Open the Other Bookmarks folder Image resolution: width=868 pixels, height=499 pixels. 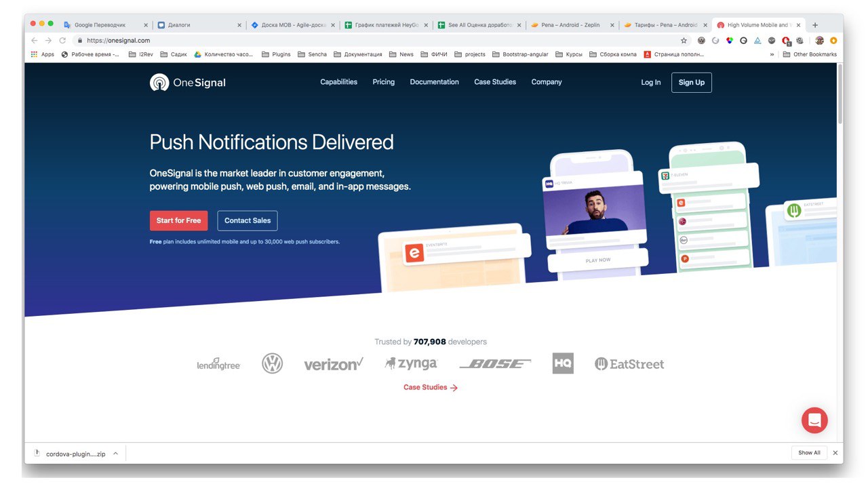click(810, 54)
